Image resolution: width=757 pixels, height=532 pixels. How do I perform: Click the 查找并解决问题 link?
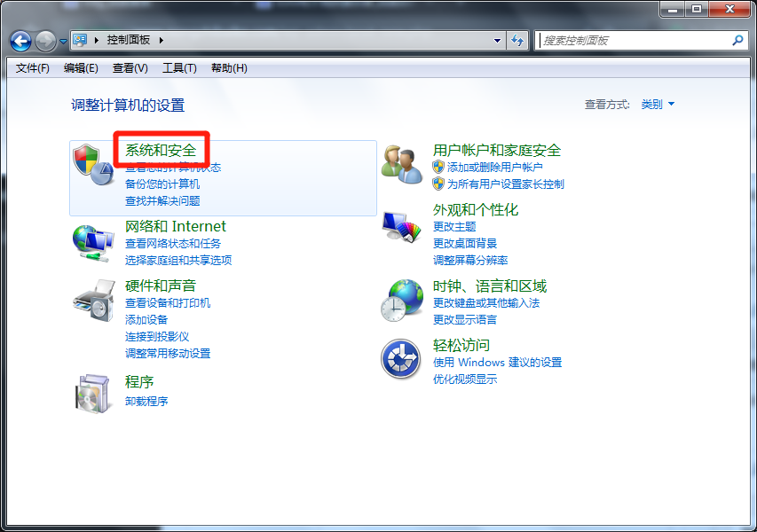(162, 200)
